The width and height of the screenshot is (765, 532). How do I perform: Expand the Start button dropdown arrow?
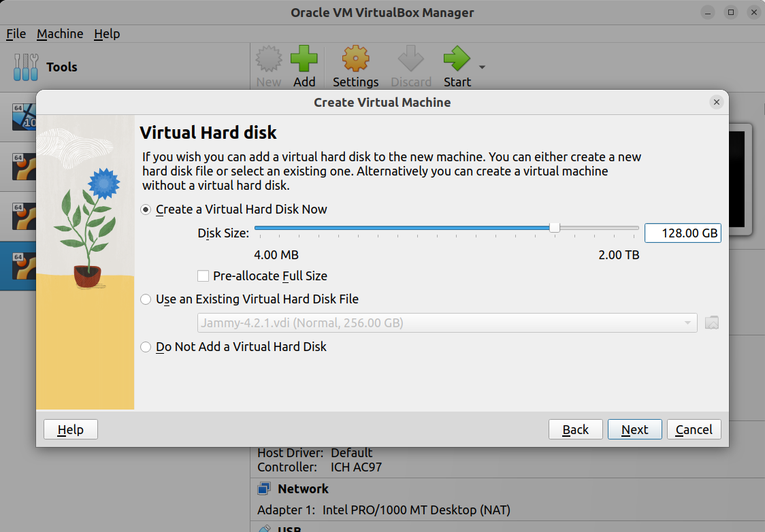[482, 67]
